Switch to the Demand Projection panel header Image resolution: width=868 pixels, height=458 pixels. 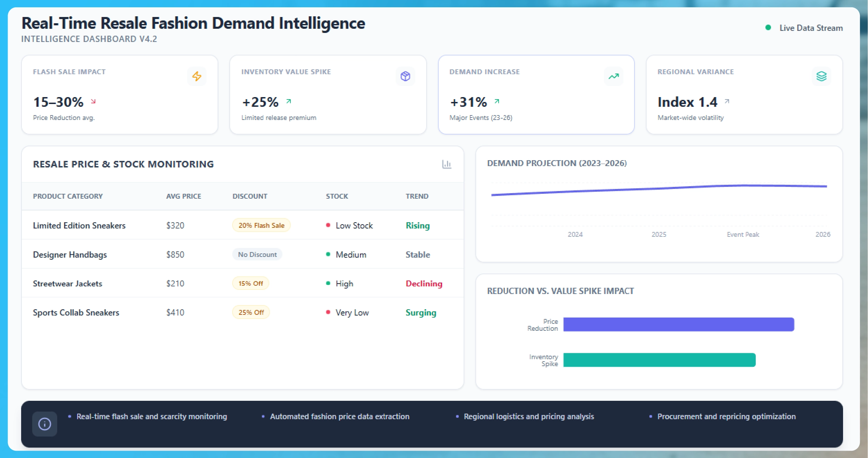coord(557,163)
